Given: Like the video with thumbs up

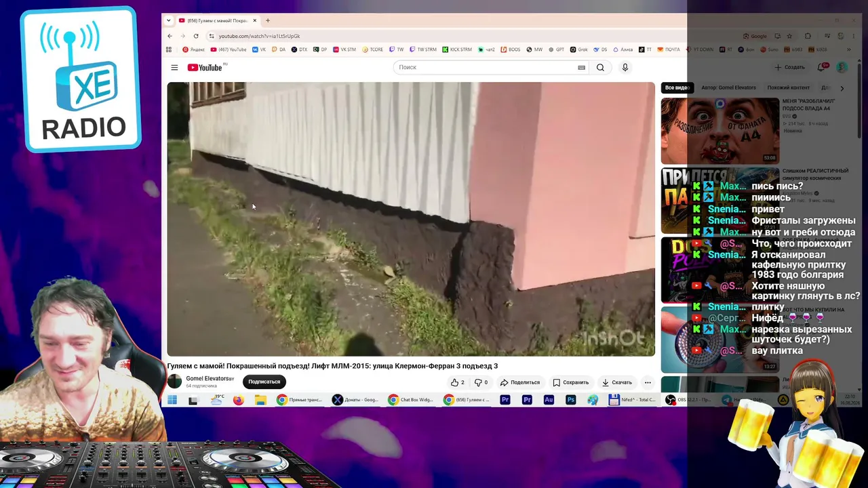Looking at the screenshot, I should (x=458, y=382).
